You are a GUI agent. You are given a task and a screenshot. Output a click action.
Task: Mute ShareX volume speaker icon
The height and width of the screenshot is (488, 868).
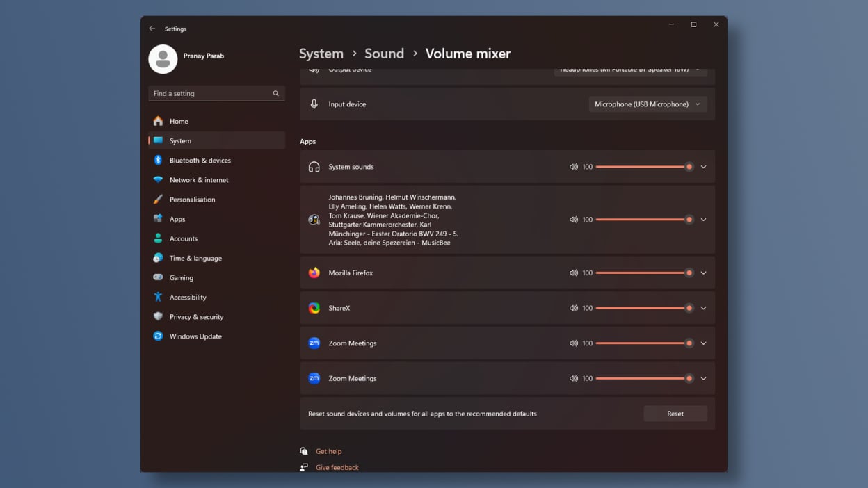573,308
